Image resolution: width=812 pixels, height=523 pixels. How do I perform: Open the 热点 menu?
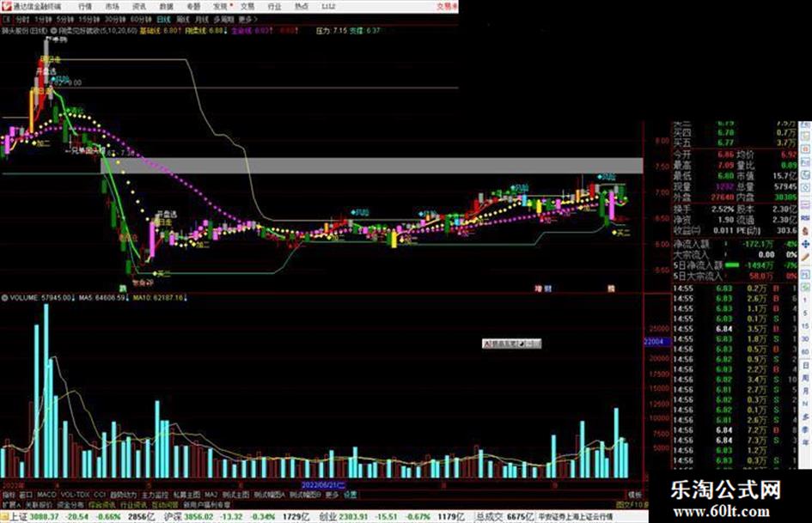click(301, 7)
